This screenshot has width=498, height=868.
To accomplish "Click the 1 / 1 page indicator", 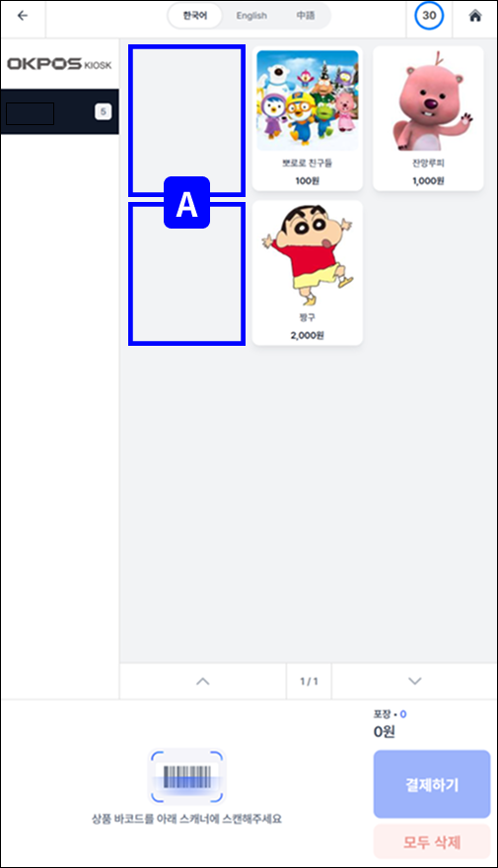I will point(309,682).
